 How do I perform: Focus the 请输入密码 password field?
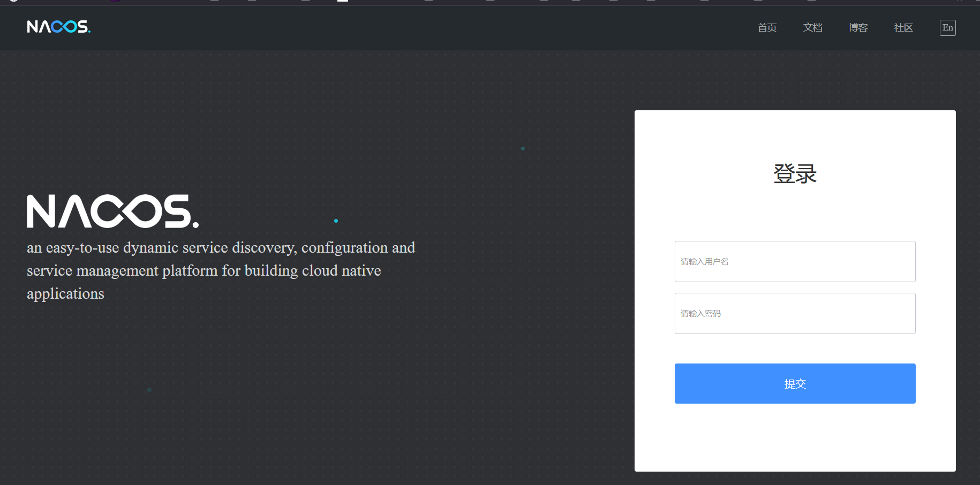click(x=795, y=313)
